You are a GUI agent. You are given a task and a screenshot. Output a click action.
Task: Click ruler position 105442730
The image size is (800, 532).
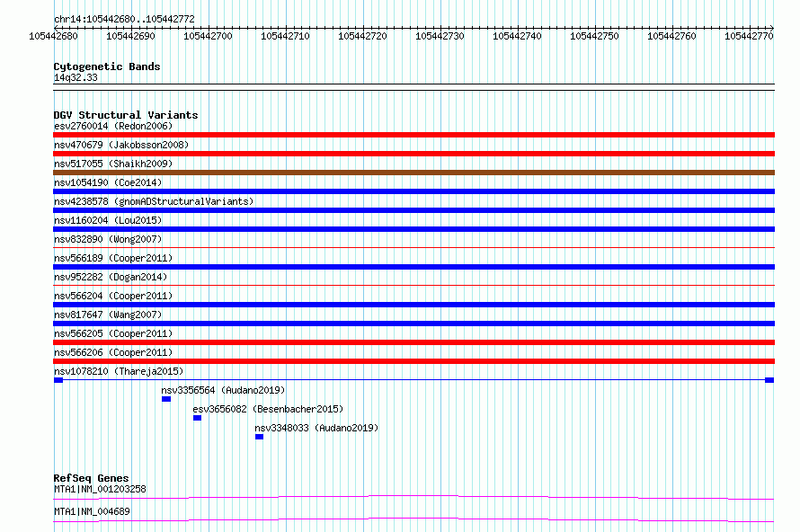[x=440, y=36]
